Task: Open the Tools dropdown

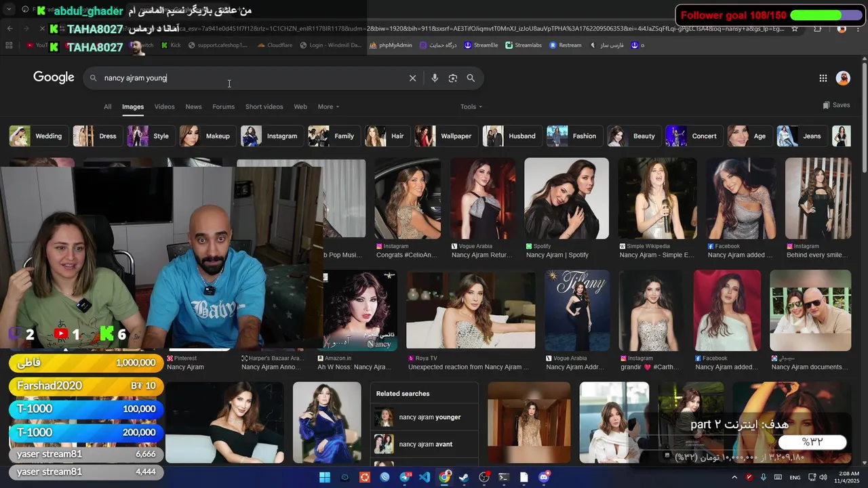Action: point(471,106)
